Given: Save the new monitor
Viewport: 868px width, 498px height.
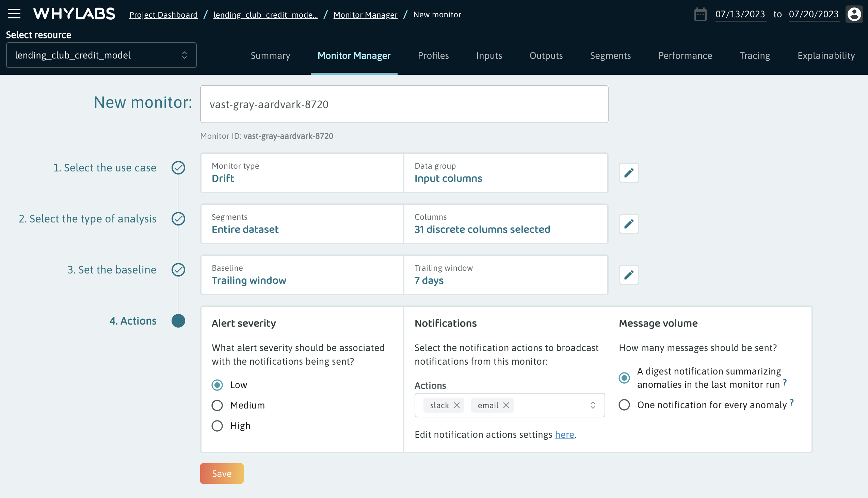Looking at the screenshot, I should pos(222,474).
